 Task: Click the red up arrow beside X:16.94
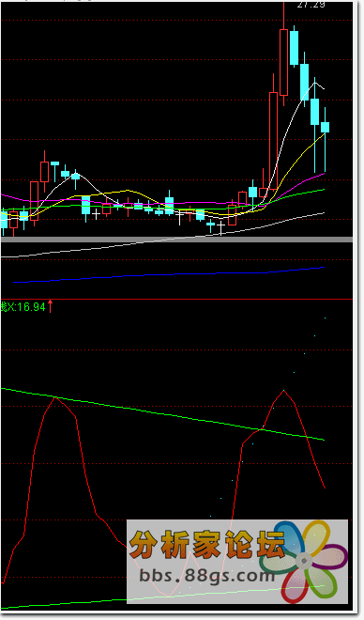point(50,306)
